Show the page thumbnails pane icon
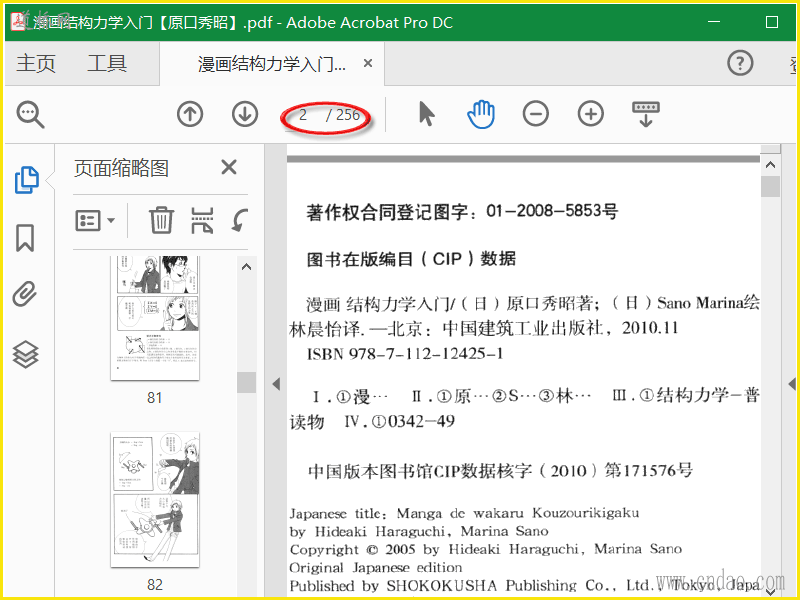This screenshot has height=600, width=800. (x=27, y=180)
